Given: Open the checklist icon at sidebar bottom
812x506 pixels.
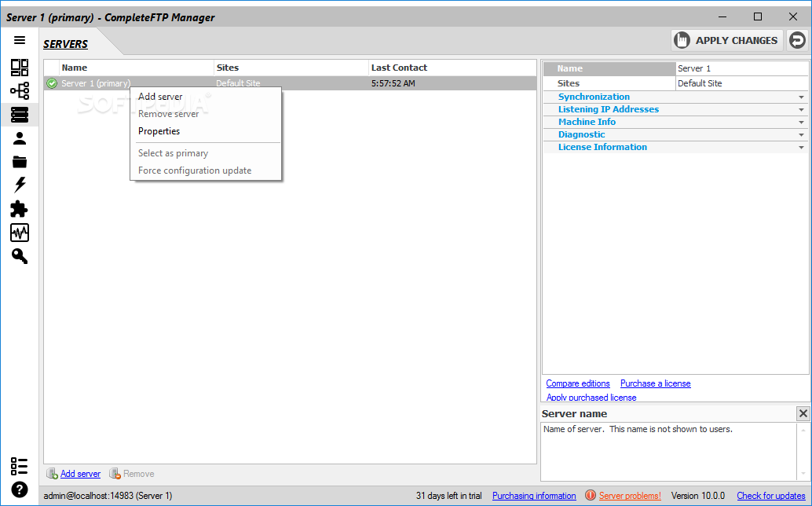Looking at the screenshot, I should coord(20,466).
